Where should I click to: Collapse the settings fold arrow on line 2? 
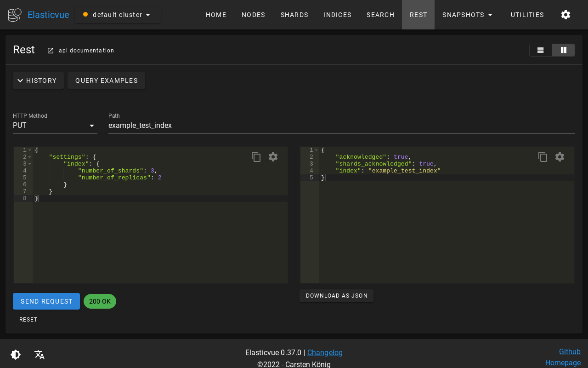30,157
